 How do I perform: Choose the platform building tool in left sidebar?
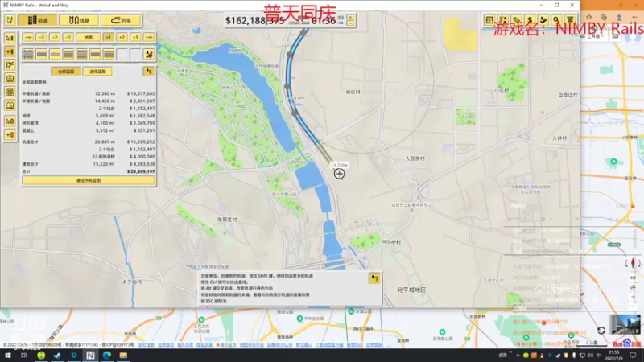point(10,105)
